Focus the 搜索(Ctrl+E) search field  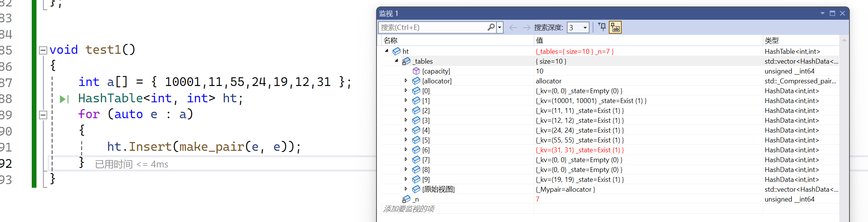click(x=433, y=27)
